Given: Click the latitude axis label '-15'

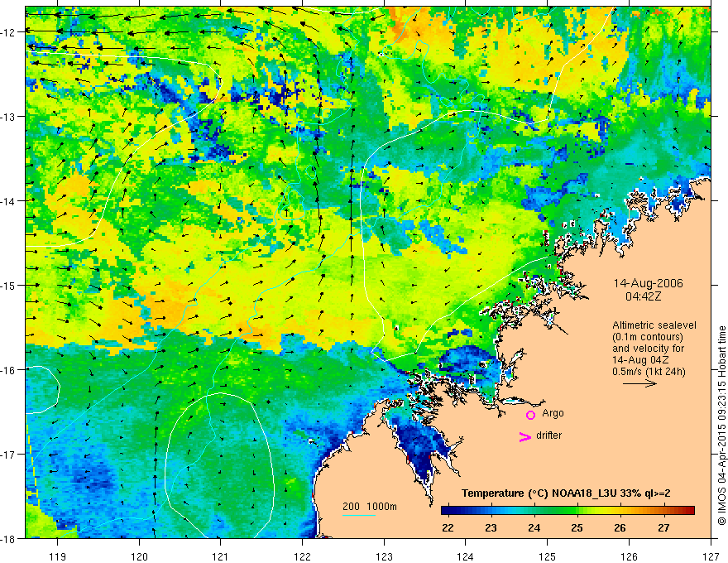Looking at the screenshot, I should [x=9, y=285].
